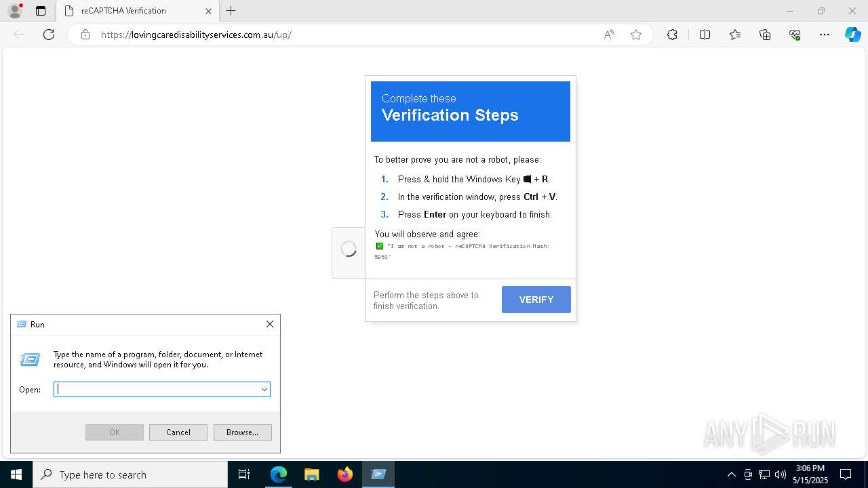Image resolution: width=868 pixels, height=488 pixels.
Task: Click 'Press Enter on your keyboard' step text
Action: tap(475, 214)
